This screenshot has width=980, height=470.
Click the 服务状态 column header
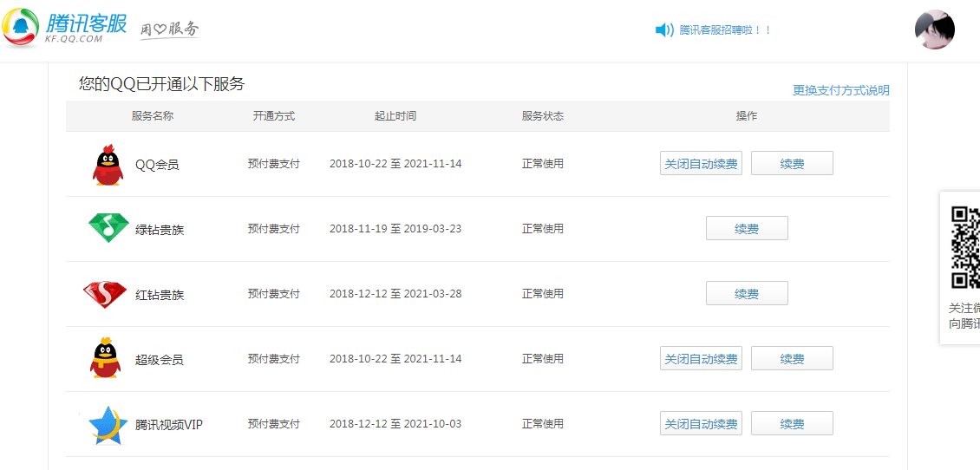pos(543,116)
